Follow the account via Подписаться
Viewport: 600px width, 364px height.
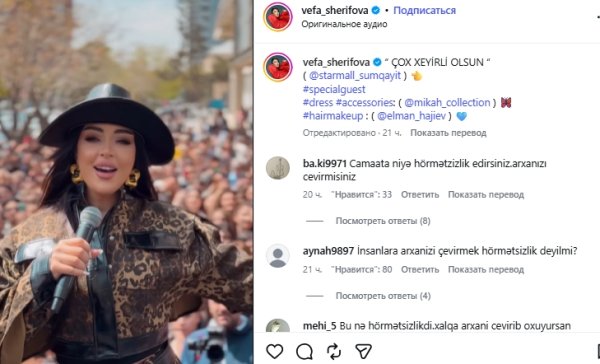click(424, 10)
